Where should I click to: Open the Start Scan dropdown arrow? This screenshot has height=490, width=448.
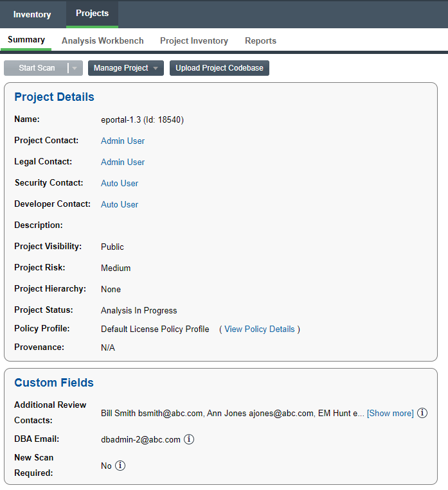click(x=75, y=68)
